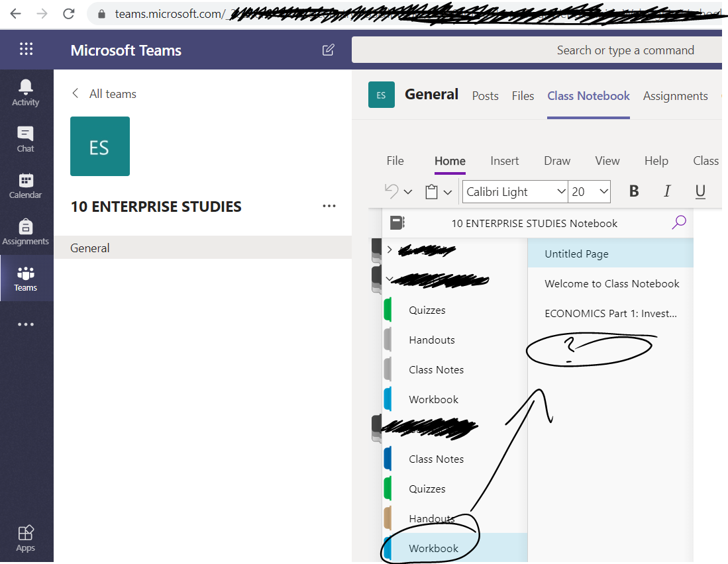Open the File ribbon menu
728x564 pixels.
(x=395, y=161)
